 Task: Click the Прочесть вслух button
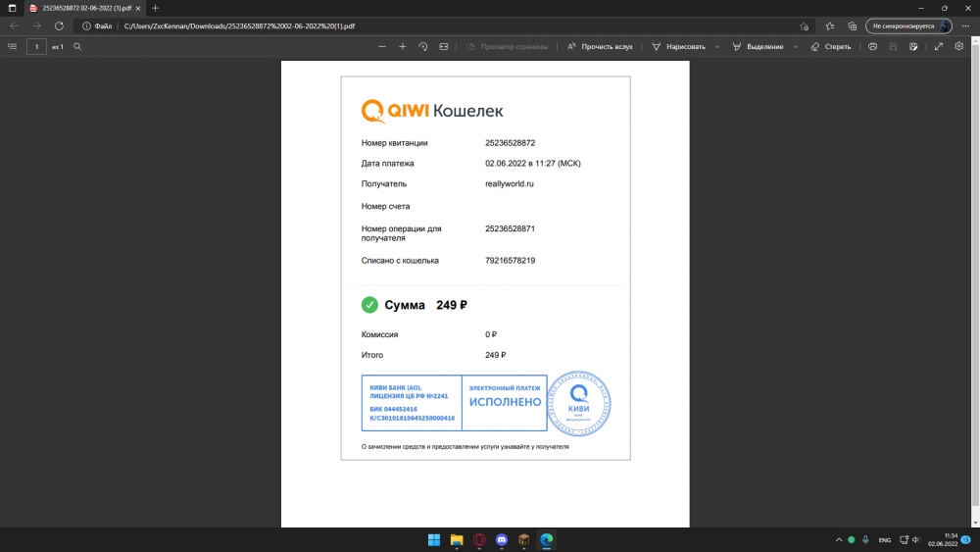(600, 46)
